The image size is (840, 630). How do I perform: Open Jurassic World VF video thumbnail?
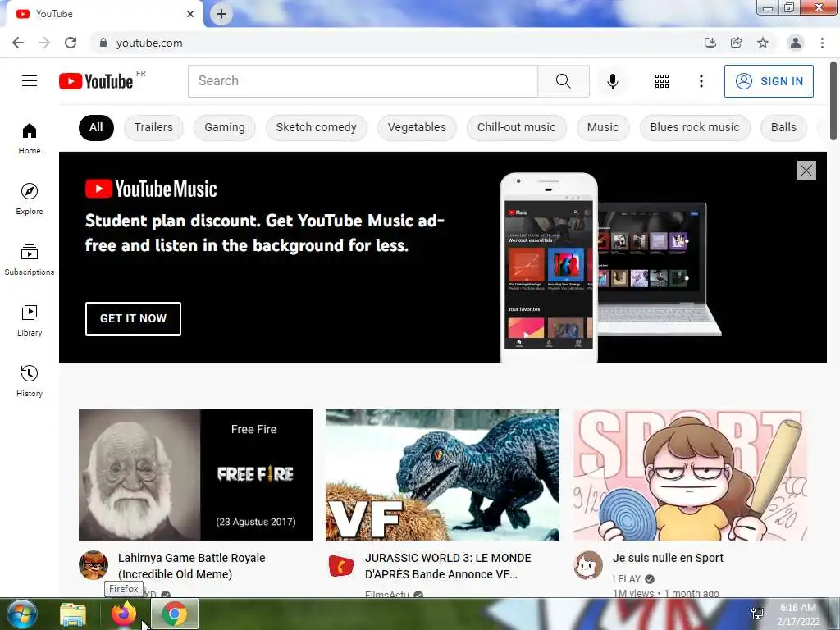[442, 475]
